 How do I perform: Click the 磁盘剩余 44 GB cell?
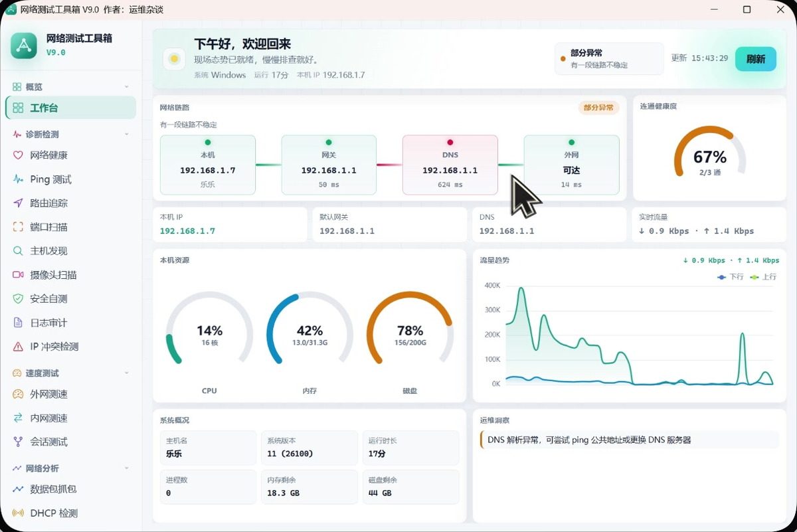410,487
